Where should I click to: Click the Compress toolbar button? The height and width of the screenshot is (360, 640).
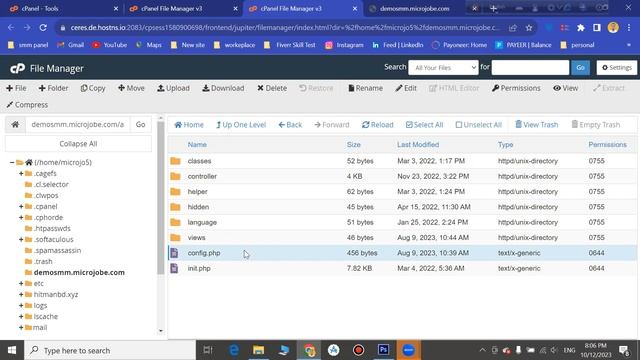[27, 105]
